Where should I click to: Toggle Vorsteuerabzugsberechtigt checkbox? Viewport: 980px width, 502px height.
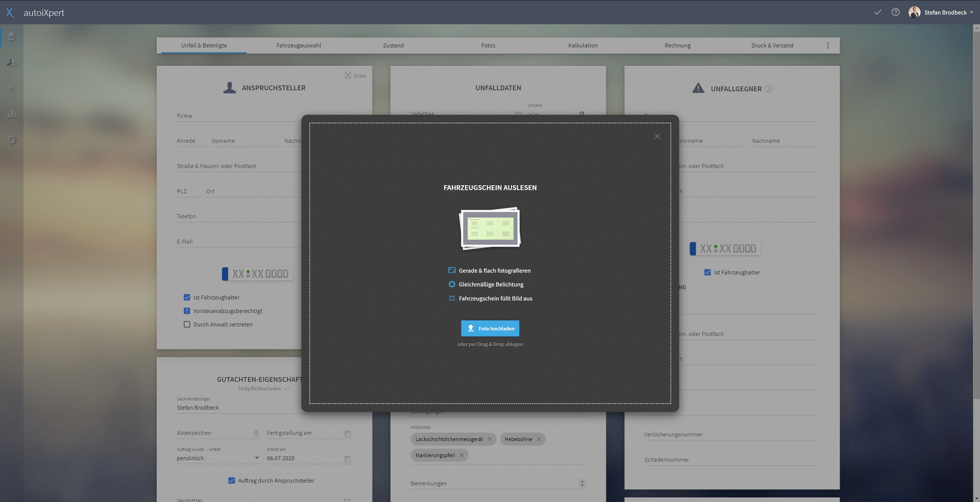coord(187,311)
